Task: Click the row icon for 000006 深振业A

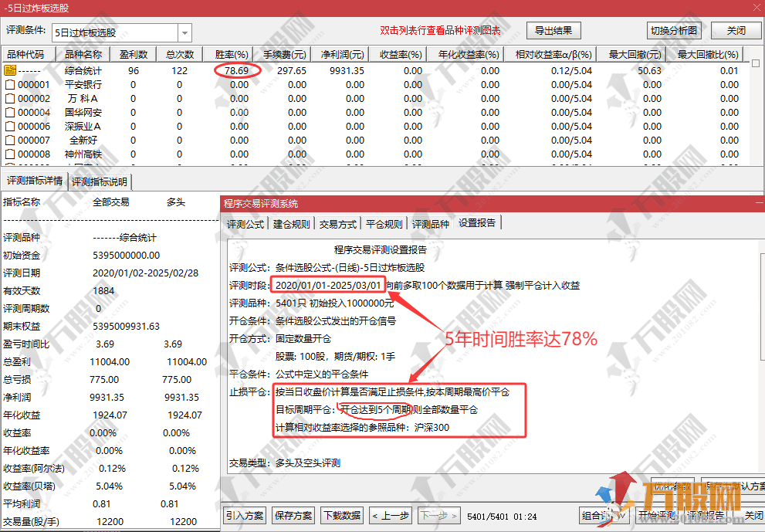Action: 10,127
